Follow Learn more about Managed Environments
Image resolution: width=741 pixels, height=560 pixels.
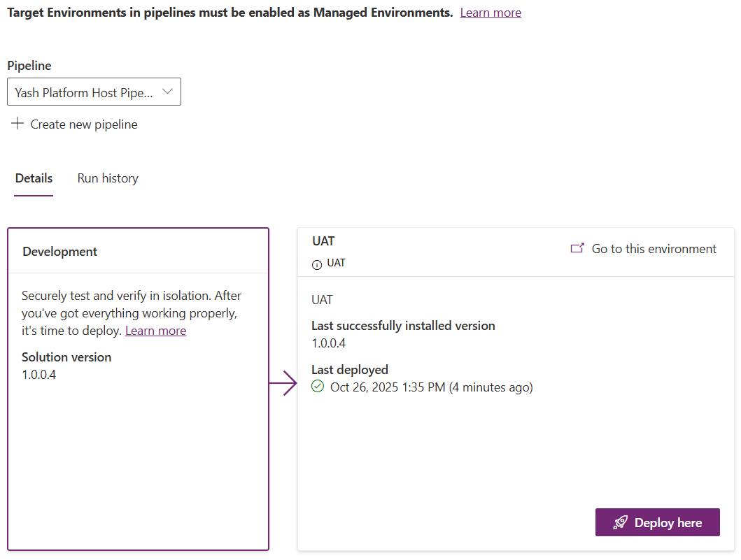click(x=491, y=13)
